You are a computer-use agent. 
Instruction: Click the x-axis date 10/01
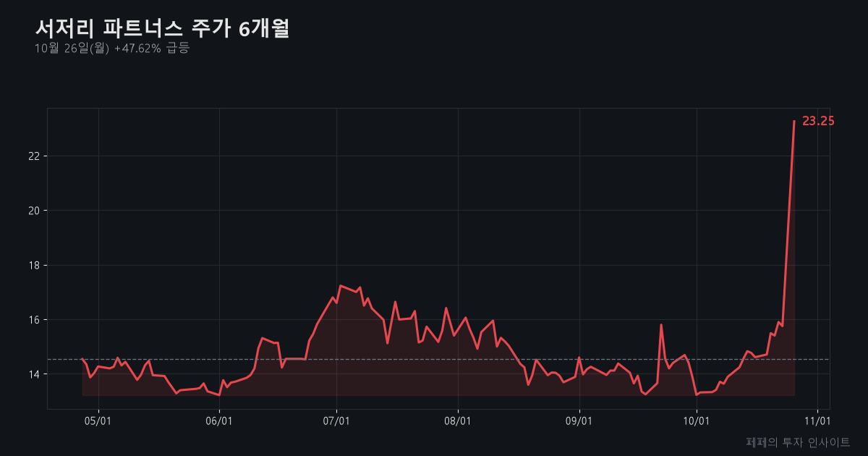click(x=696, y=421)
